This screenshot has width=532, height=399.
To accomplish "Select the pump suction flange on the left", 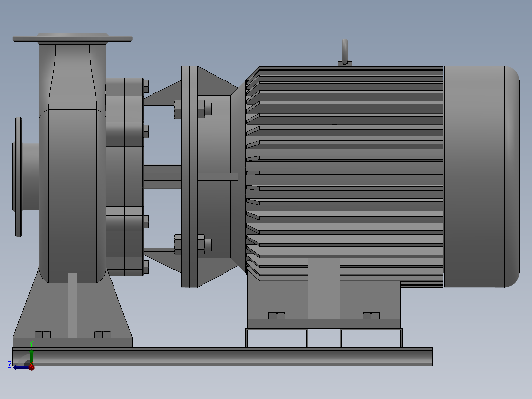I will (18, 177).
